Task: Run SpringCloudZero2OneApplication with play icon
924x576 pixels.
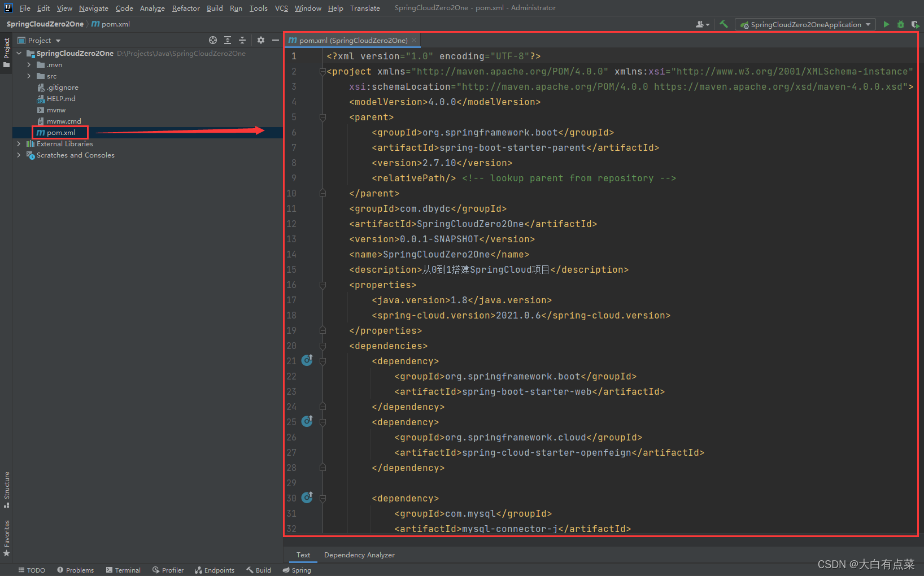Action: (x=886, y=24)
